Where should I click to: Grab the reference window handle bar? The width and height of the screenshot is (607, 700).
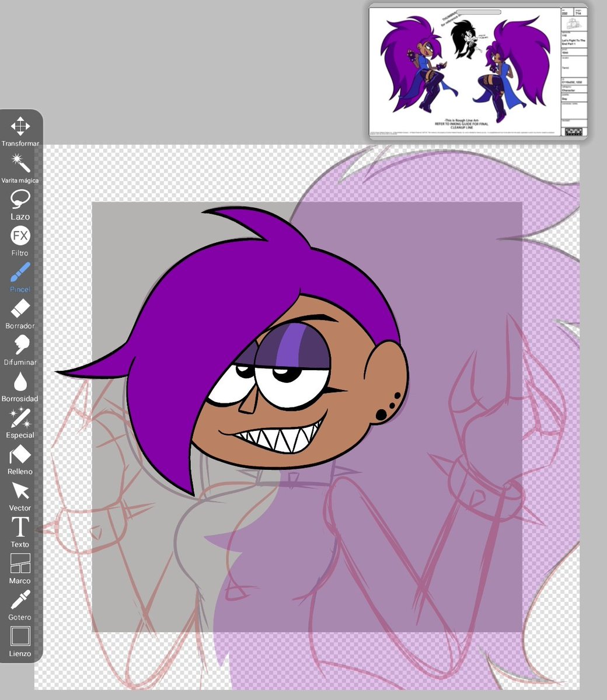pyautogui.click(x=478, y=12)
